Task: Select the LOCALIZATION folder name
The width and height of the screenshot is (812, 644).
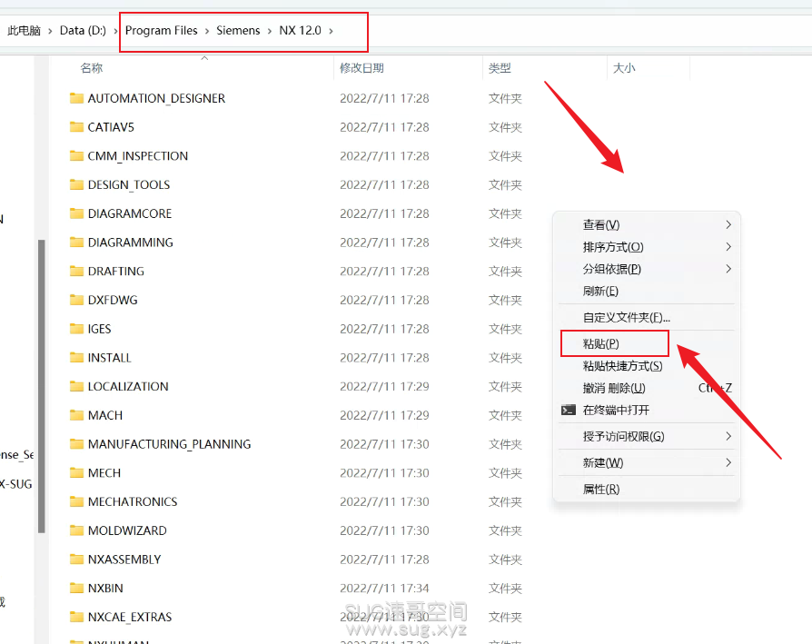Action: tap(128, 386)
